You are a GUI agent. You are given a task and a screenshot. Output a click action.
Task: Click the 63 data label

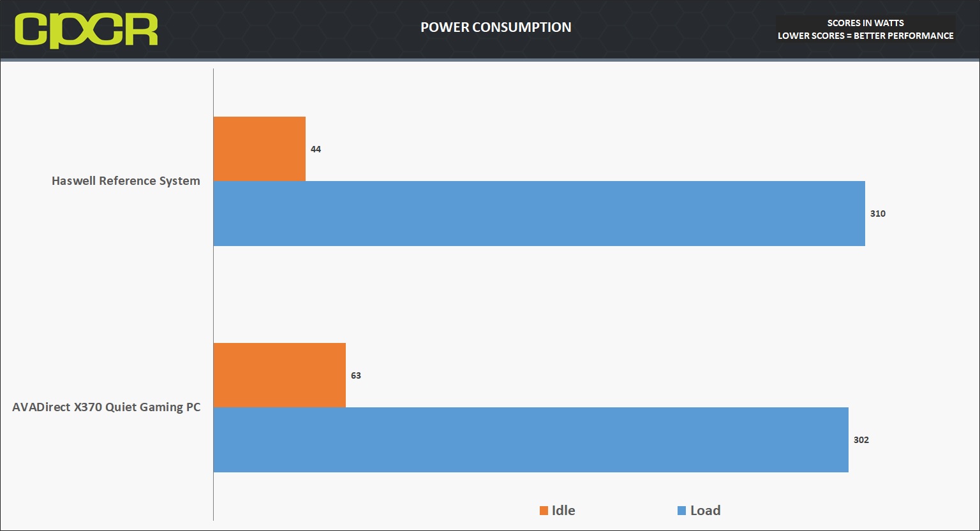(356, 375)
